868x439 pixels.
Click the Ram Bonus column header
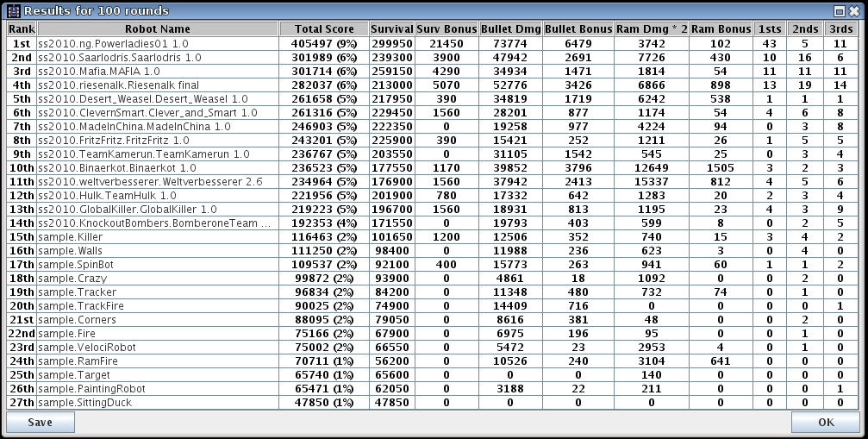point(721,29)
